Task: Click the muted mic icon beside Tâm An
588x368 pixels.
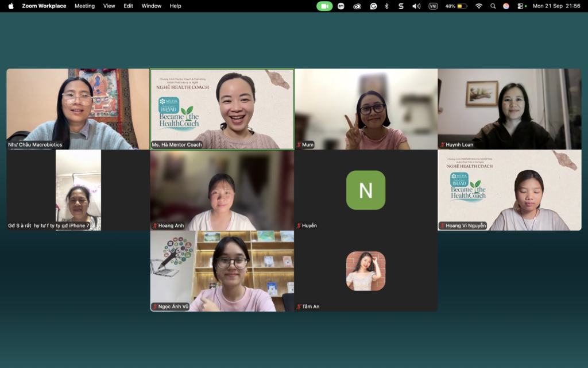Action: pos(299,307)
